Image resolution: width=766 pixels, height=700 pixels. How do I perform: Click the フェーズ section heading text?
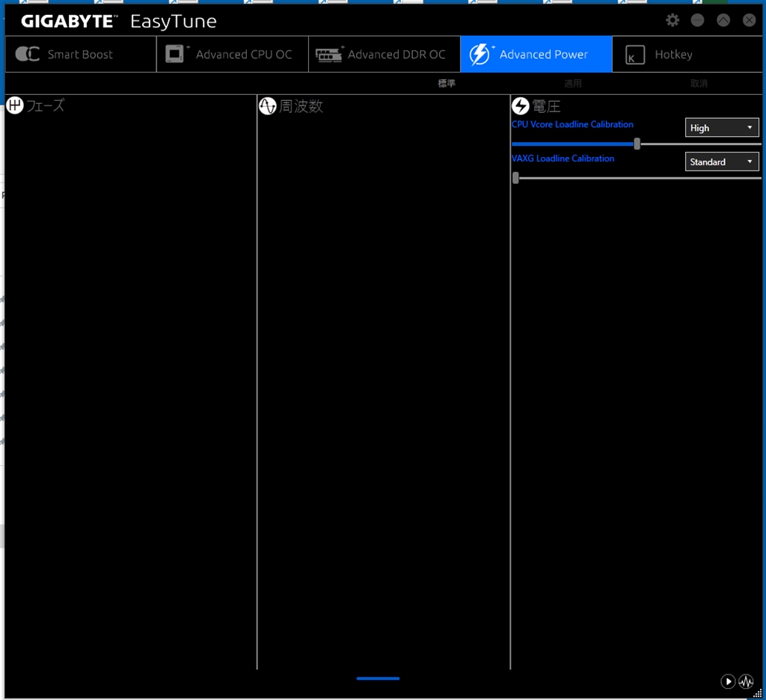click(x=45, y=105)
